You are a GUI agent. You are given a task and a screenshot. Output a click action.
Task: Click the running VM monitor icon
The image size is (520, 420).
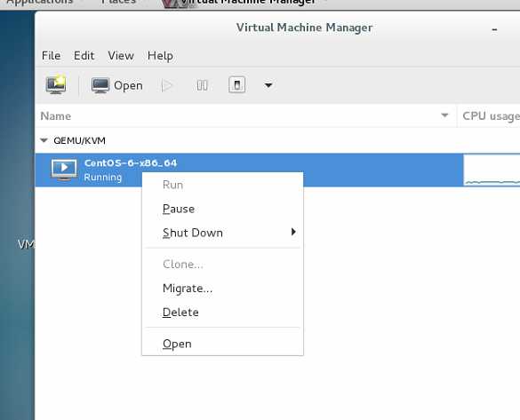(x=64, y=170)
